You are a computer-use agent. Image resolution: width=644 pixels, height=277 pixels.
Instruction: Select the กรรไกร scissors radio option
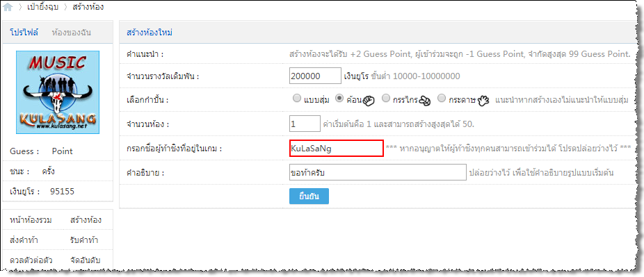click(386, 99)
